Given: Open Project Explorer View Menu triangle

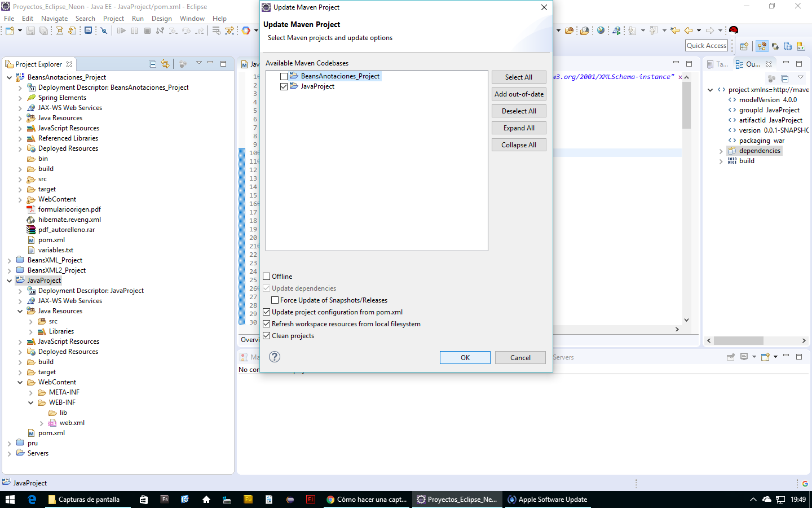Looking at the screenshot, I should 198,63.
